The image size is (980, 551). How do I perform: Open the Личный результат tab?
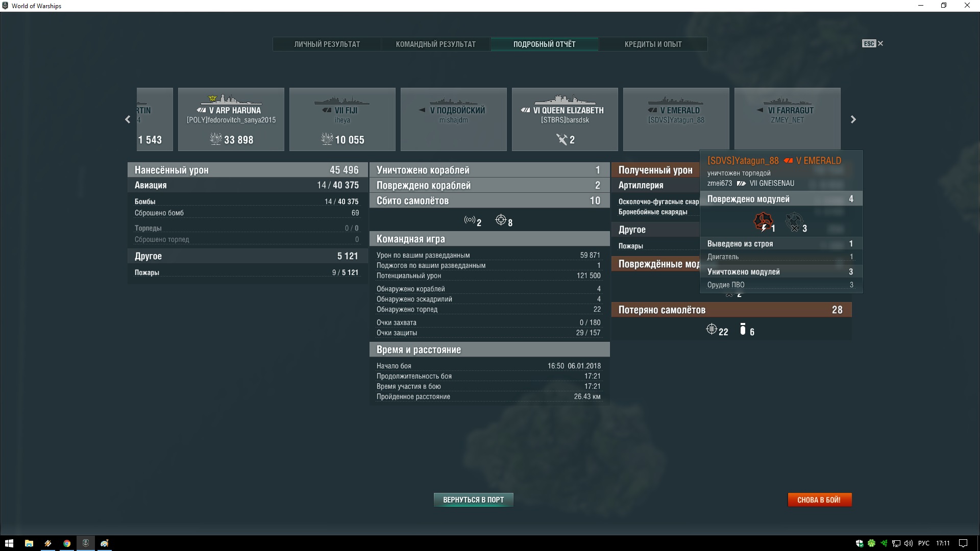[x=327, y=44]
